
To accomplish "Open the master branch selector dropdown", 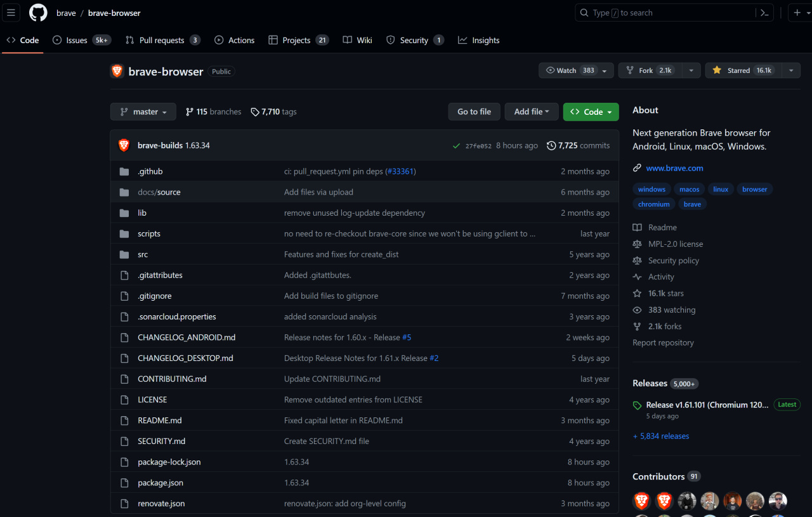I will pyautogui.click(x=143, y=112).
